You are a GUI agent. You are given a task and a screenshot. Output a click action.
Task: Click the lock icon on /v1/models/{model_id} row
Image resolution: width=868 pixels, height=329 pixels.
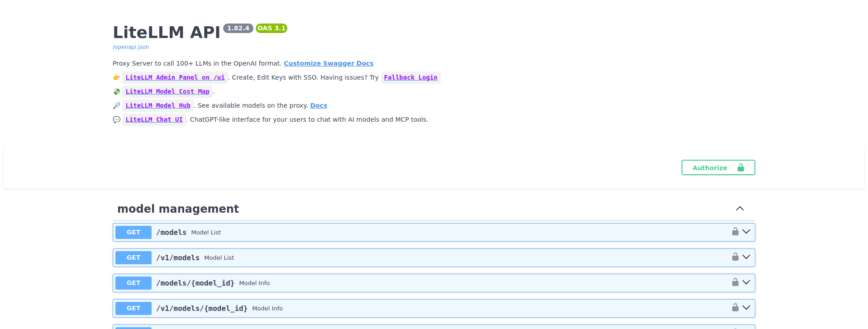735,308
